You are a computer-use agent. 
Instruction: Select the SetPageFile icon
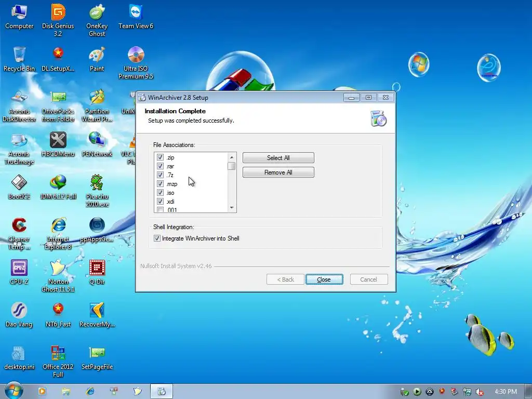click(x=97, y=358)
